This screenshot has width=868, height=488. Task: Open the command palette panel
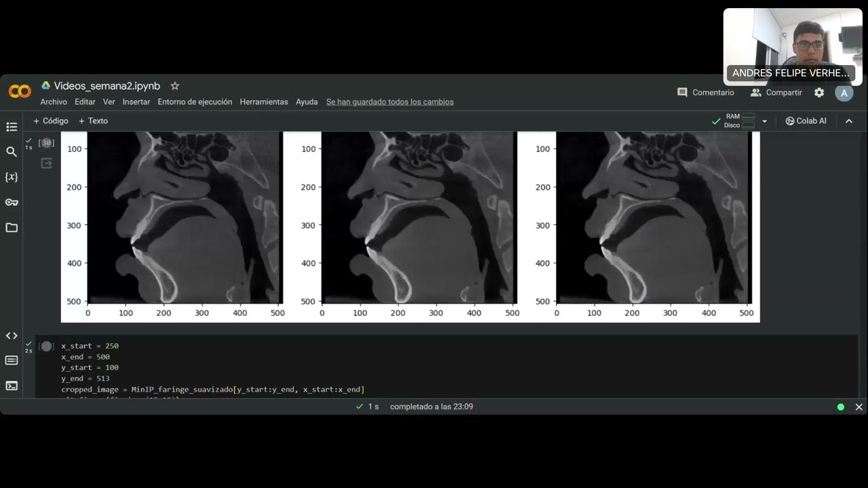(x=12, y=360)
